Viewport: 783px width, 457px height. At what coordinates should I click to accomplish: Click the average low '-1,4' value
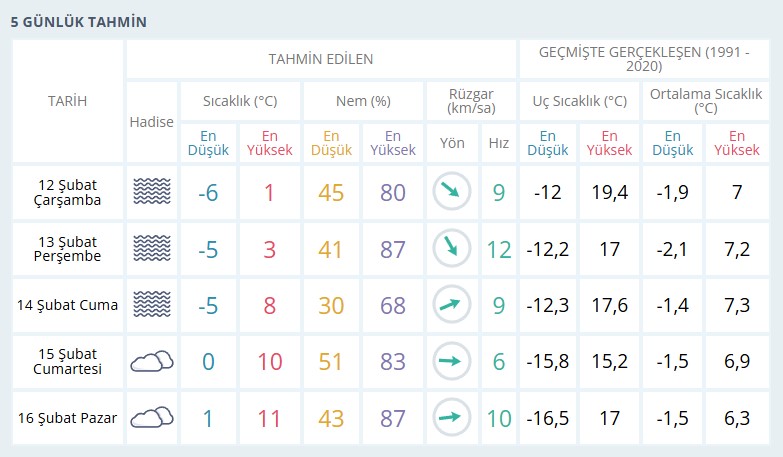(673, 305)
